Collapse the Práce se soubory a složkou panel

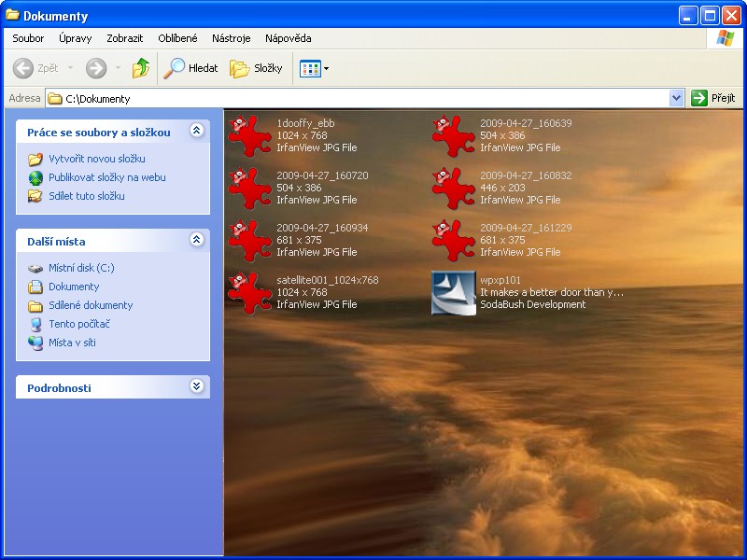[x=196, y=132]
